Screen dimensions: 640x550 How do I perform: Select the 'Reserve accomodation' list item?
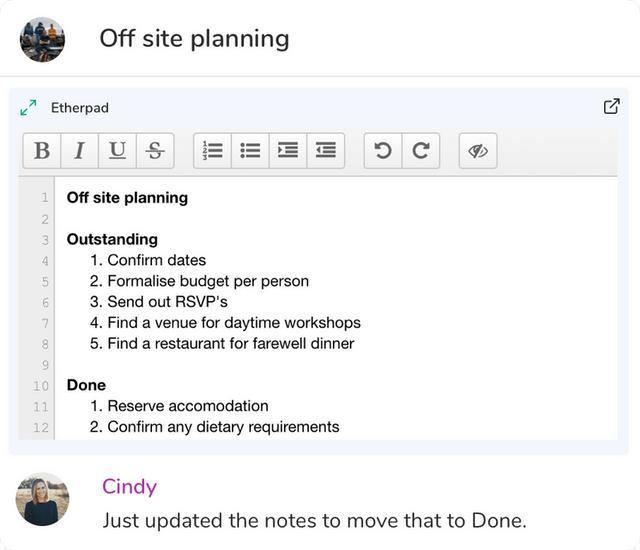pos(187,406)
